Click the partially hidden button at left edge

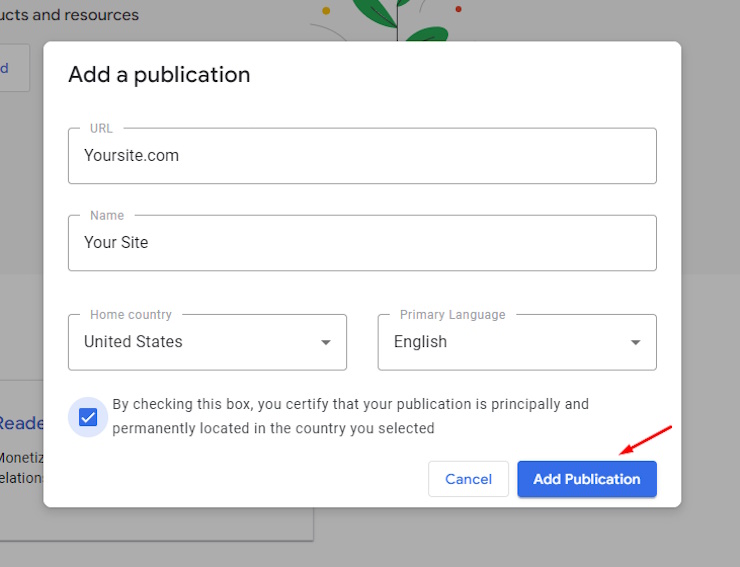pos(14,68)
